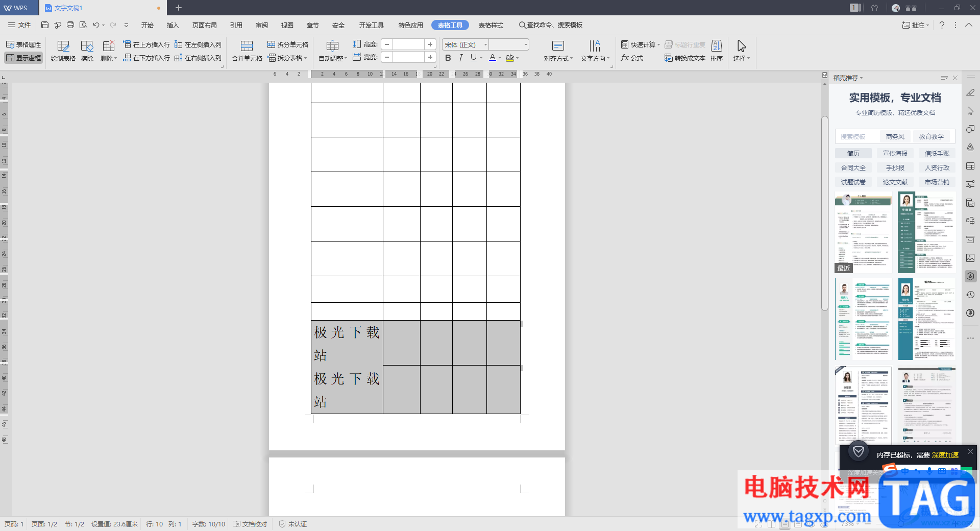Click 在右侧插入列 insert column right
Viewport: 980px width, 531px height.
[198, 58]
